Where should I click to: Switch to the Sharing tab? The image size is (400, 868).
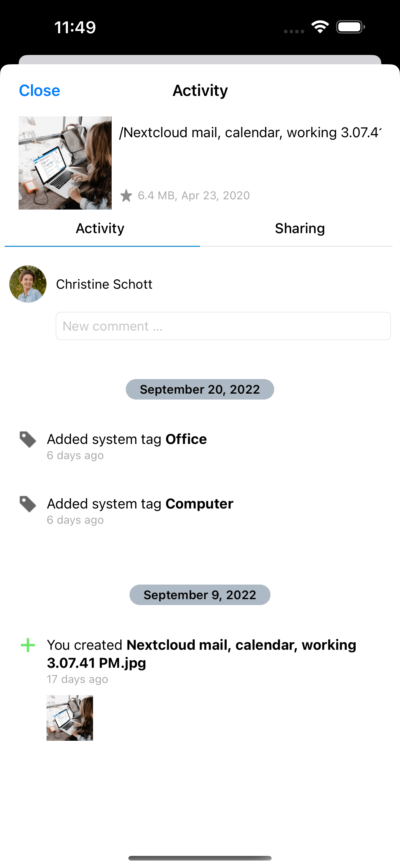click(x=300, y=228)
